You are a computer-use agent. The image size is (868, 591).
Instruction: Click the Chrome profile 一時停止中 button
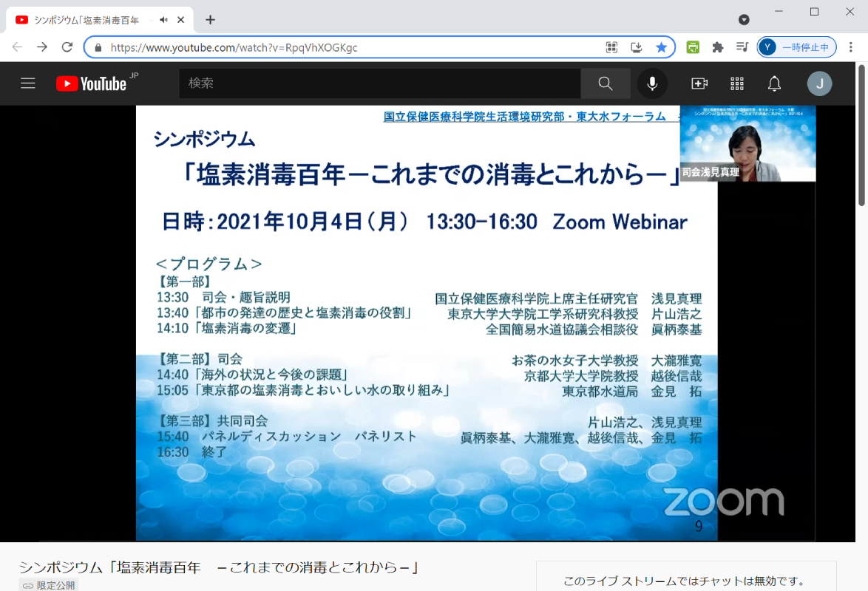click(796, 47)
